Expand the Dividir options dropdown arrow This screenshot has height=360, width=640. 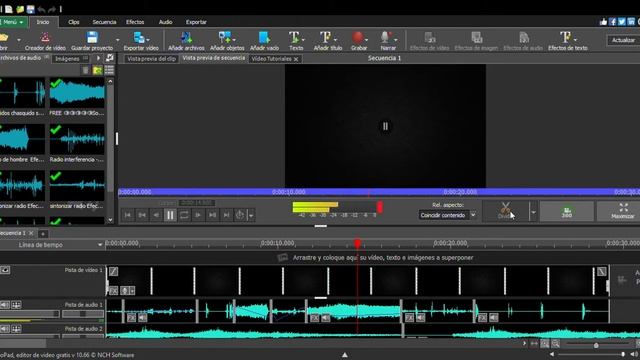pyautogui.click(x=533, y=212)
